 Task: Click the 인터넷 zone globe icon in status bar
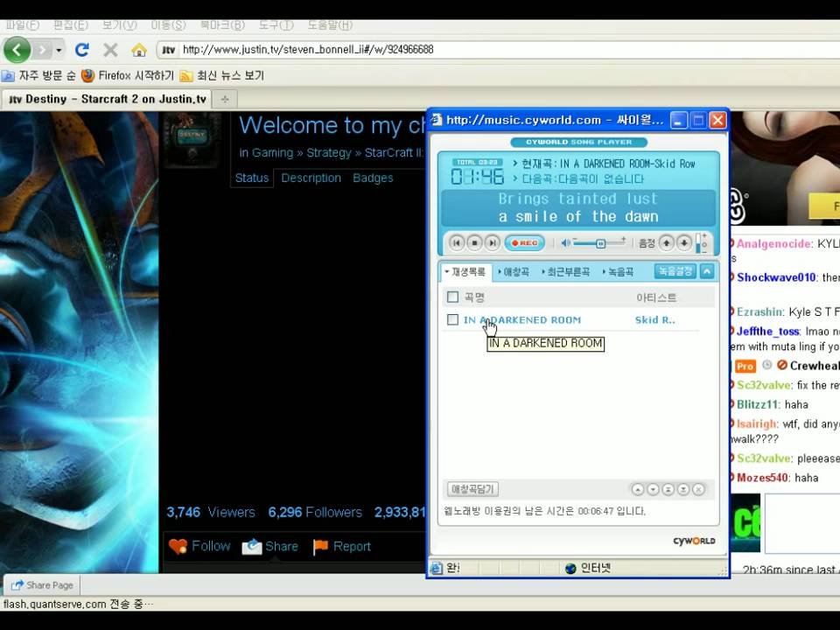[570, 569]
